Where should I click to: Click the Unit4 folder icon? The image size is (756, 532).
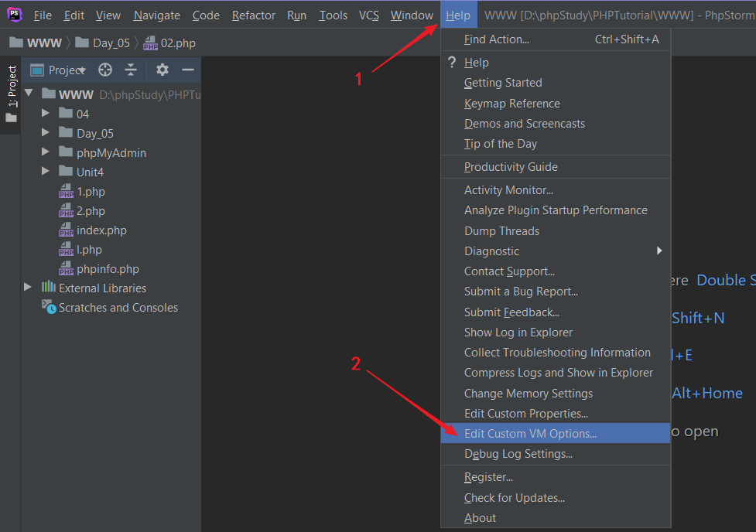[x=66, y=172]
